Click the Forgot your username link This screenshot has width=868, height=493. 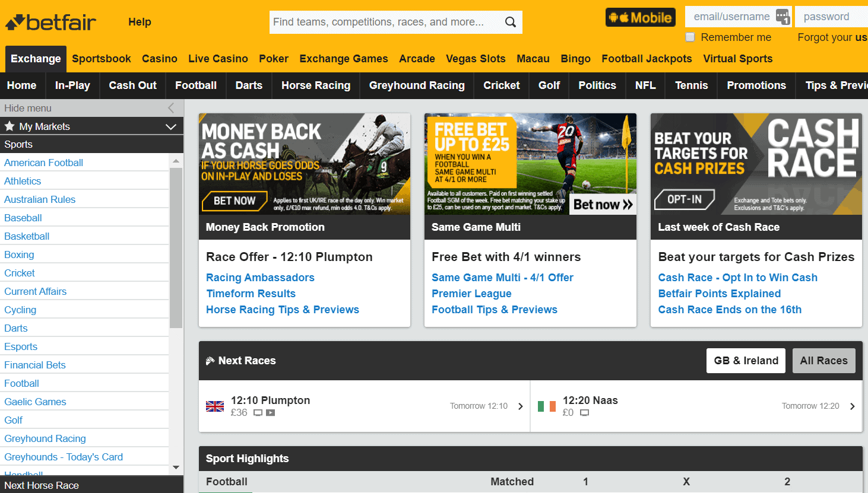(x=832, y=37)
